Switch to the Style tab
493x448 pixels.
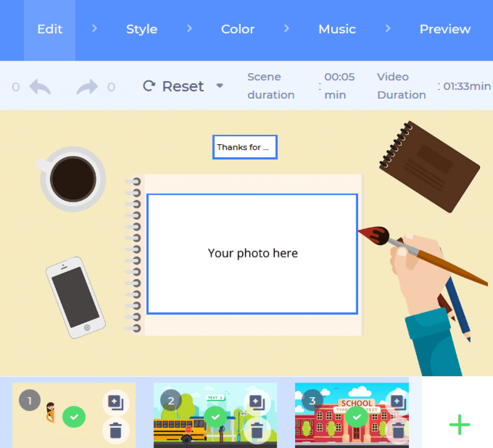coord(142,29)
